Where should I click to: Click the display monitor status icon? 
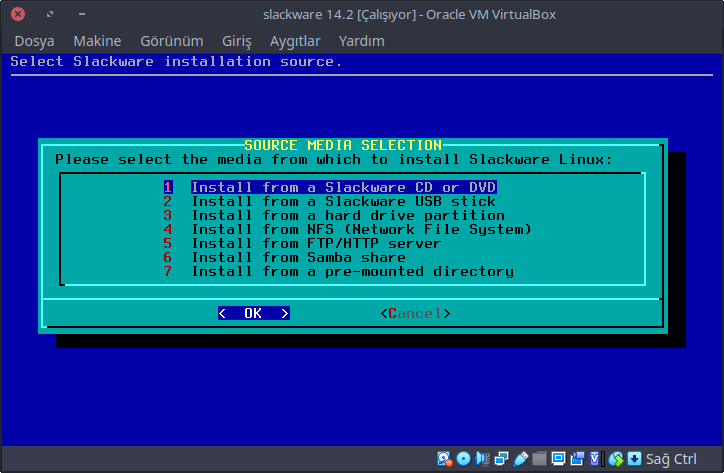click(x=558, y=459)
